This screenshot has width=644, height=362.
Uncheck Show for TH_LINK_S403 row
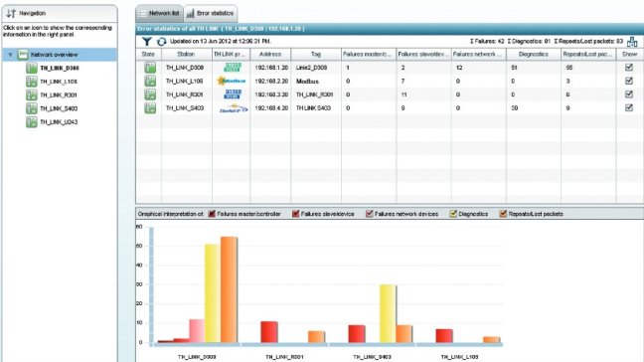(x=629, y=107)
